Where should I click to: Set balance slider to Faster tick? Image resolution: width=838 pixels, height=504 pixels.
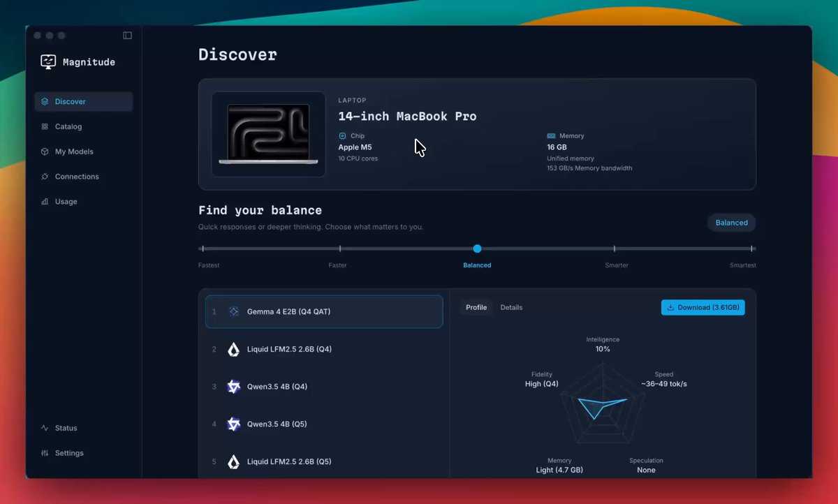[x=340, y=249]
